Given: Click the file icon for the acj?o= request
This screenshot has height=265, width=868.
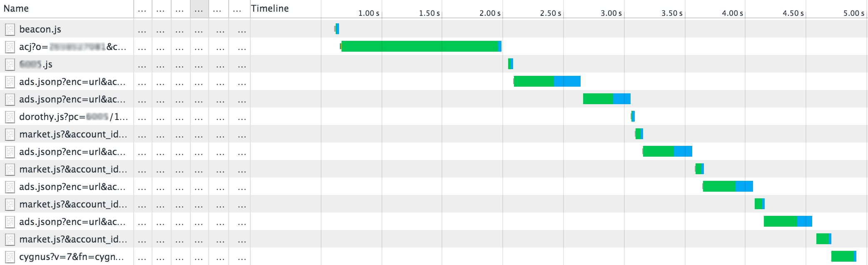Looking at the screenshot, I should (x=10, y=47).
